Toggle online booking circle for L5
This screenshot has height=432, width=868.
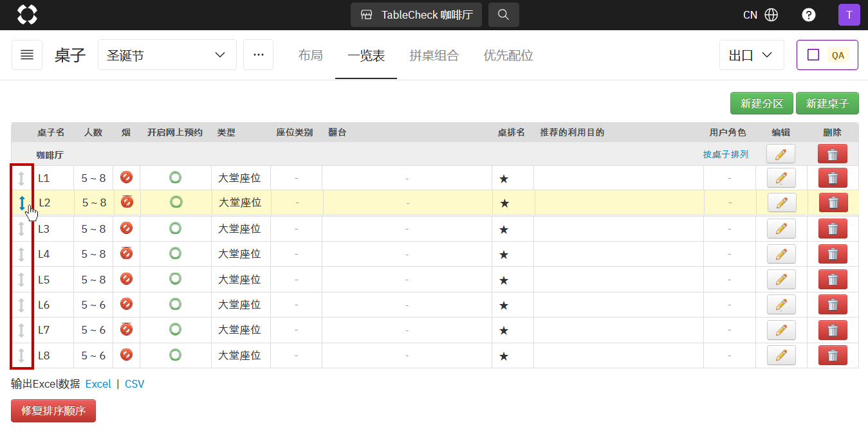pyautogui.click(x=175, y=279)
